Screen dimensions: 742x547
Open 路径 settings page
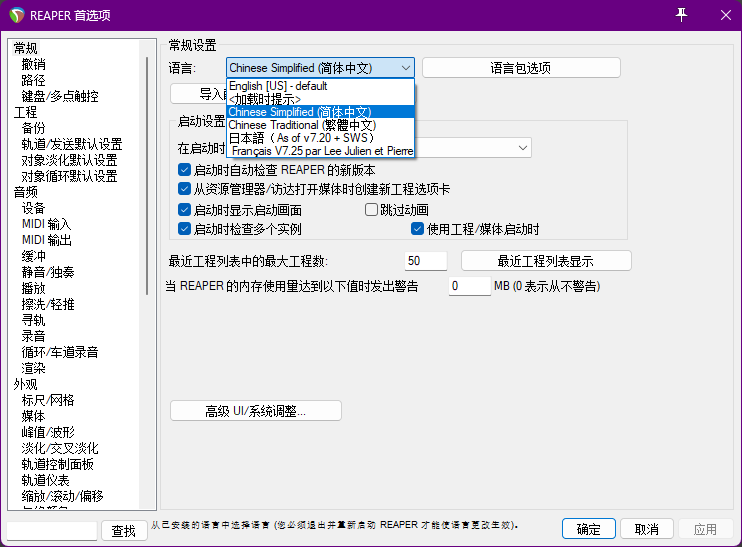click(x=34, y=80)
